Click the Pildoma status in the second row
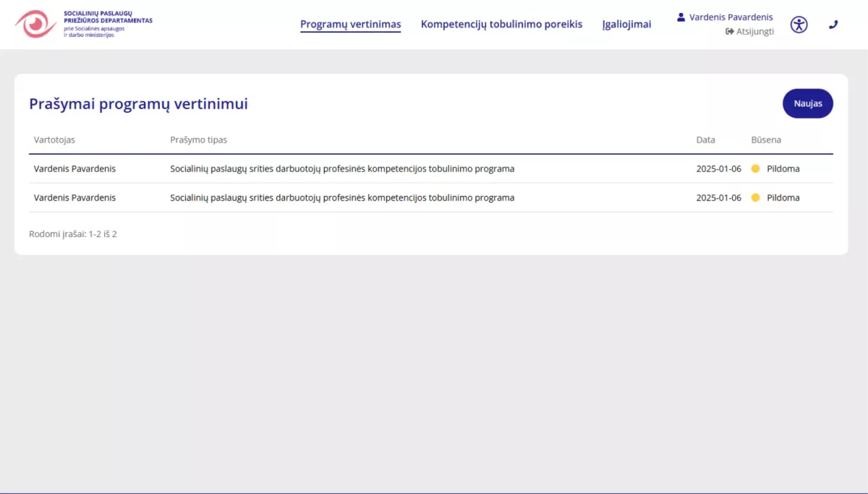 (783, 197)
